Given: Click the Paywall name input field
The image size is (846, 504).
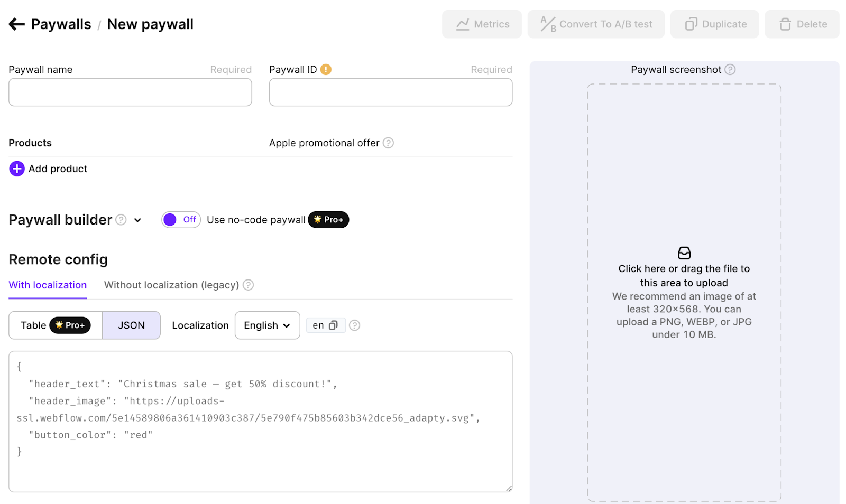Looking at the screenshot, I should [x=130, y=92].
